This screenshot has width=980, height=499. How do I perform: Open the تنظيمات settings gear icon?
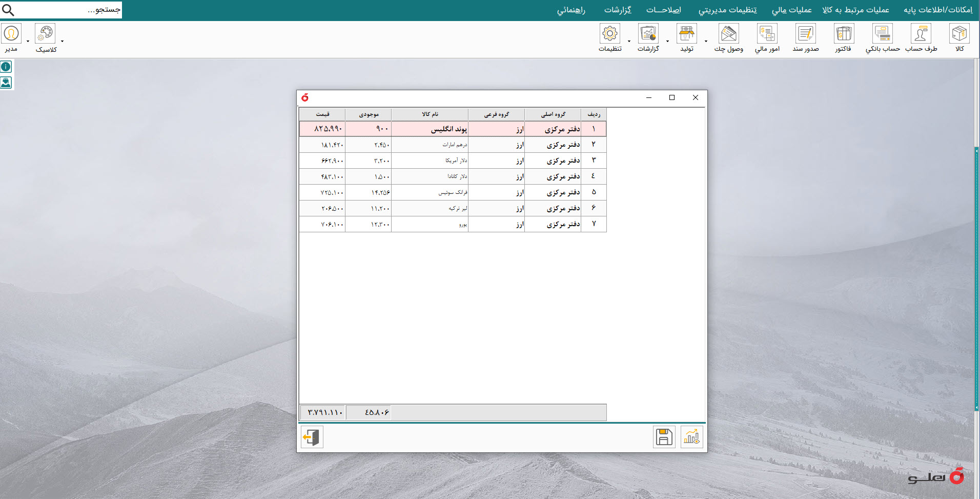609,34
